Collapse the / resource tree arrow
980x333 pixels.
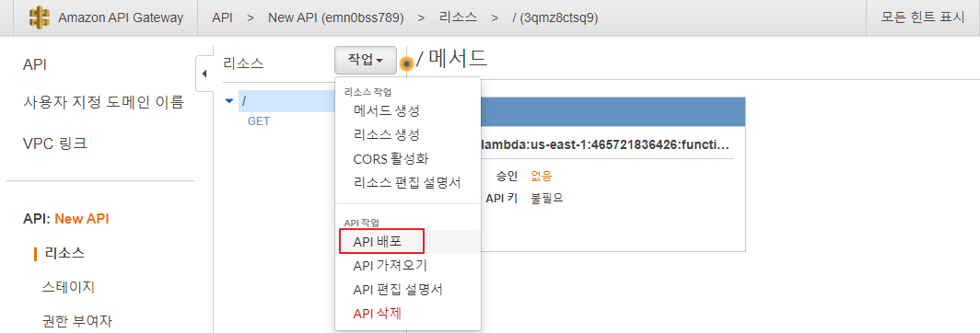click(x=229, y=100)
